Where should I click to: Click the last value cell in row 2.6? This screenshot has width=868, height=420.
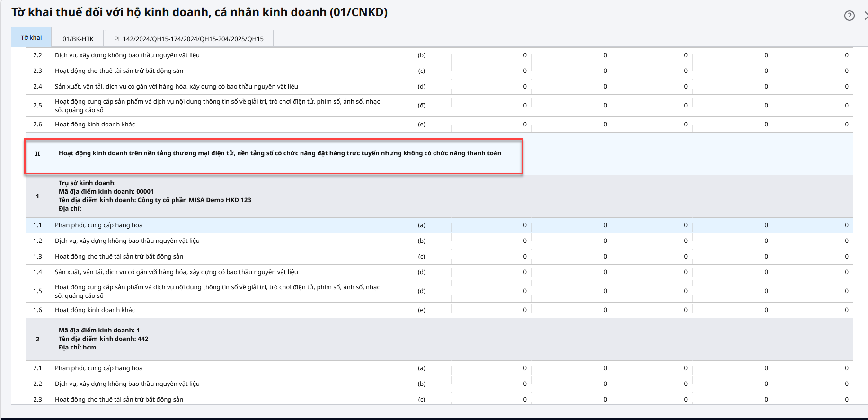point(813,125)
